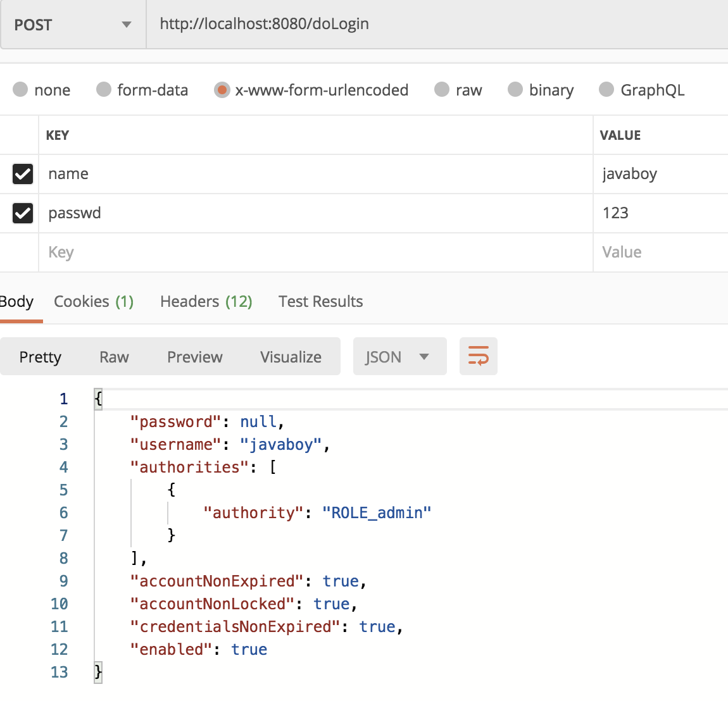The height and width of the screenshot is (701, 728).
Task: Switch to Raw response view
Action: [x=114, y=357]
